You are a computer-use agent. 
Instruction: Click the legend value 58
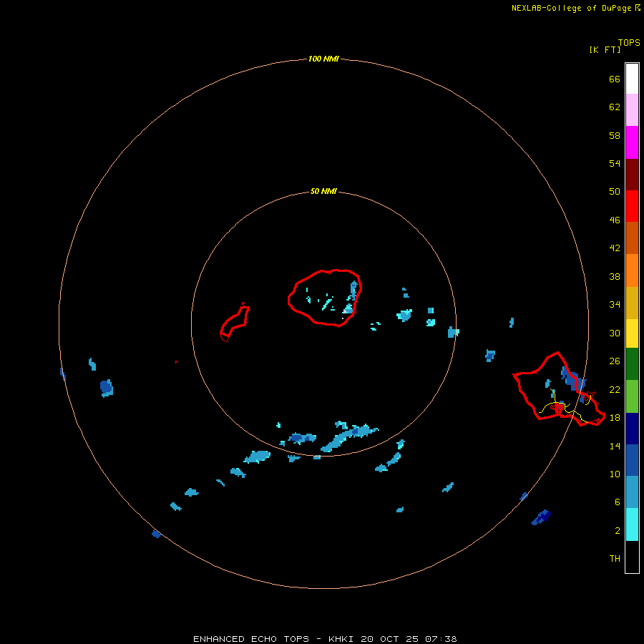615,135
